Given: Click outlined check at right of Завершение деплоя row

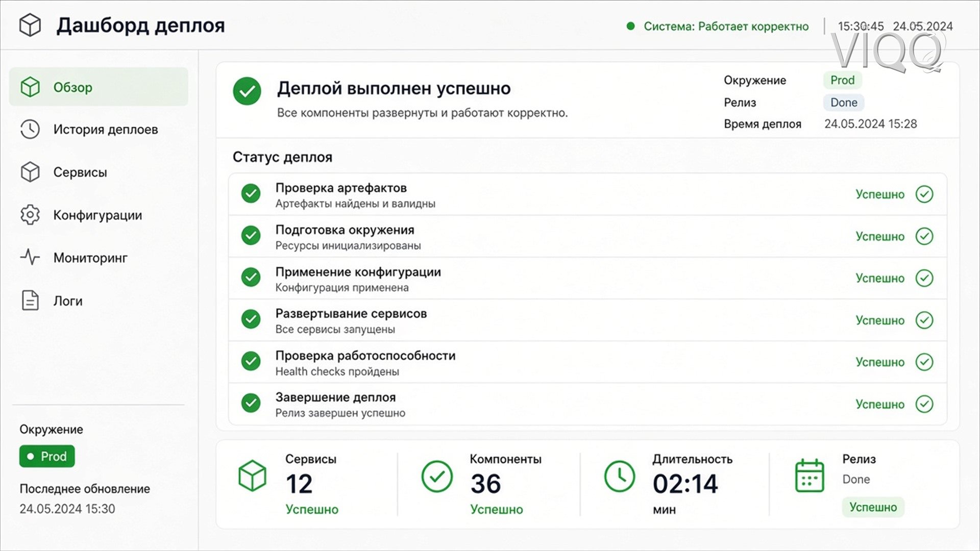Looking at the screenshot, I should (x=924, y=404).
